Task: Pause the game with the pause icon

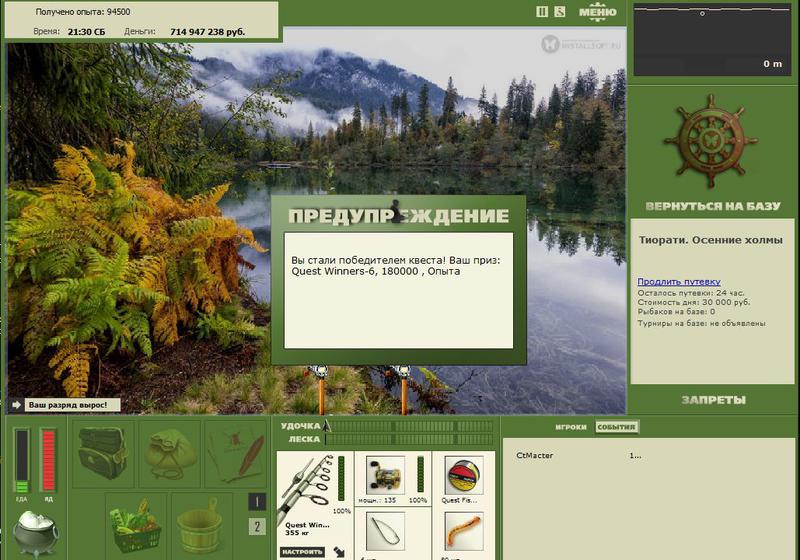Action: pos(542,11)
